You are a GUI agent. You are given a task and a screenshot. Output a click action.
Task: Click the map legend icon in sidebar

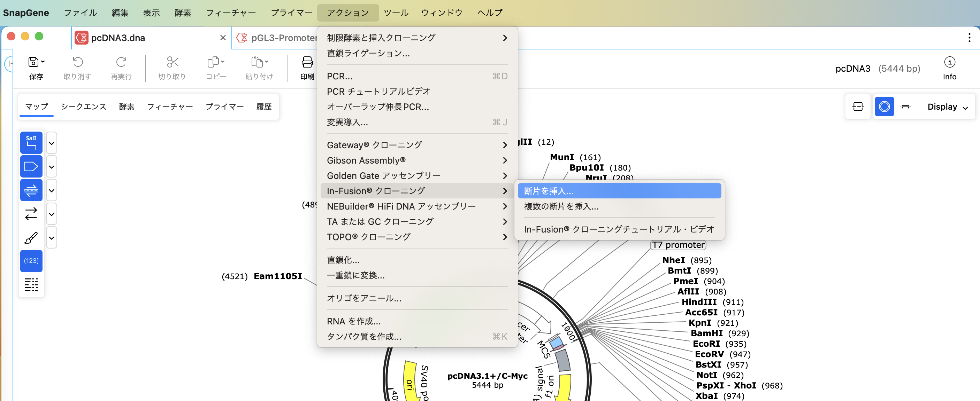coord(31,285)
